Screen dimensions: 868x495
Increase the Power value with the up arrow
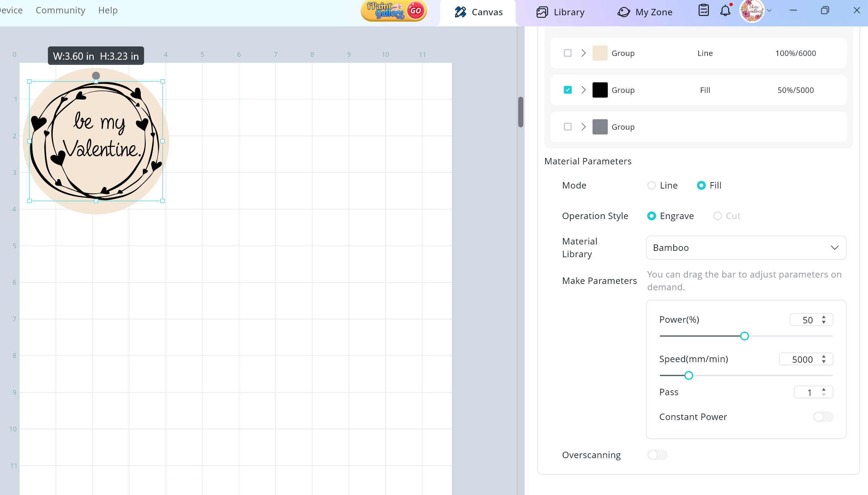pos(824,317)
